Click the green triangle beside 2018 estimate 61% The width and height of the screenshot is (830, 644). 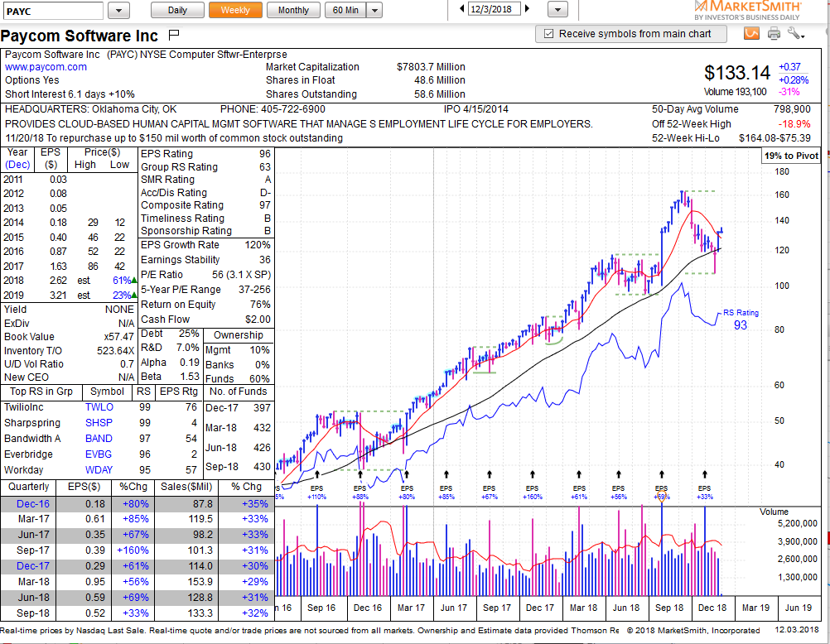click(134, 281)
